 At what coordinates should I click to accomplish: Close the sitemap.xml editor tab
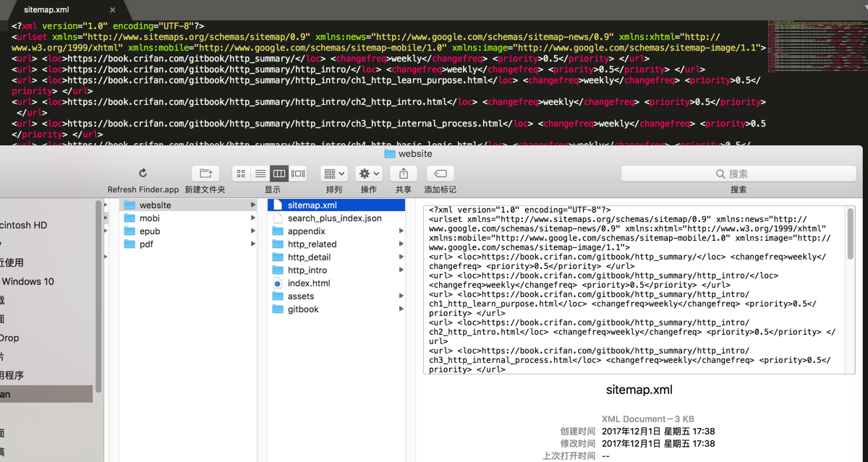coord(113,10)
